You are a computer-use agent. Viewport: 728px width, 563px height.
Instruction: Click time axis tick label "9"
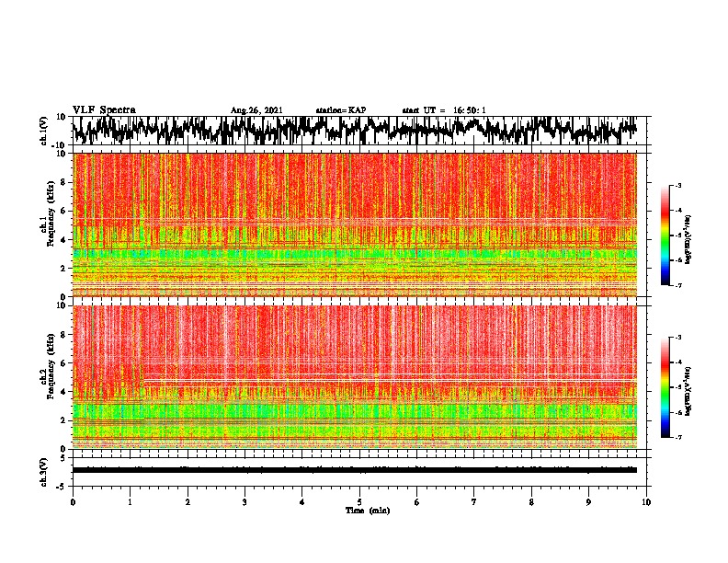[x=588, y=502]
